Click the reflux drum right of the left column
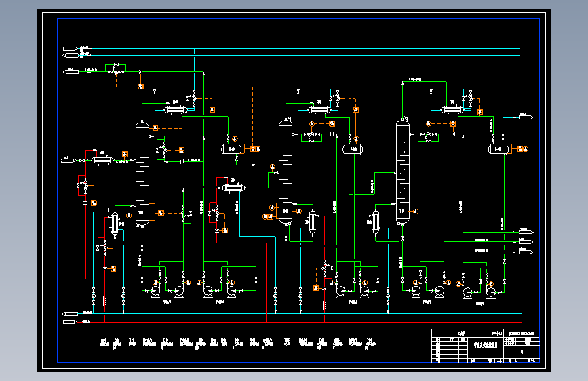The width and height of the screenshot is (588, 381). (x=232, y=149)
